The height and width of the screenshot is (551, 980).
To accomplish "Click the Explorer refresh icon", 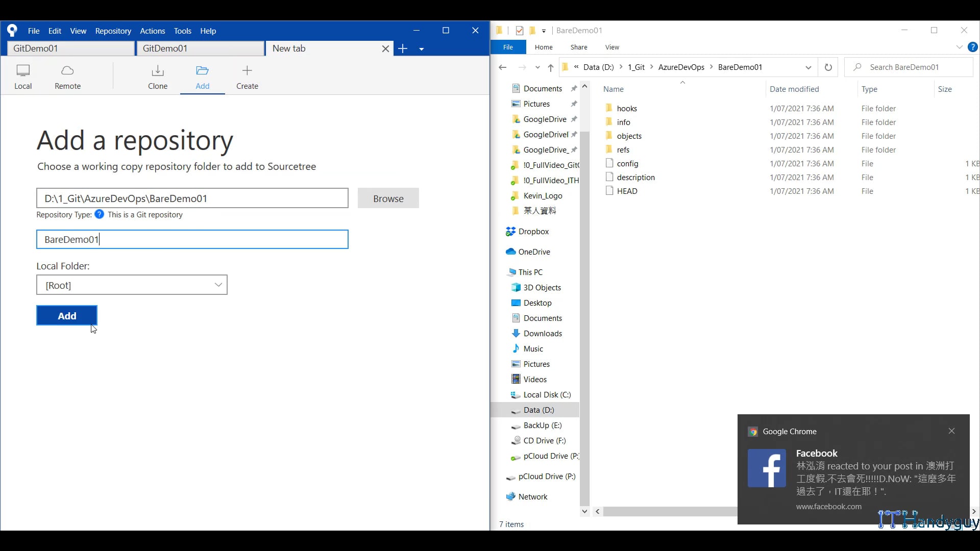I will coord(828,67).
